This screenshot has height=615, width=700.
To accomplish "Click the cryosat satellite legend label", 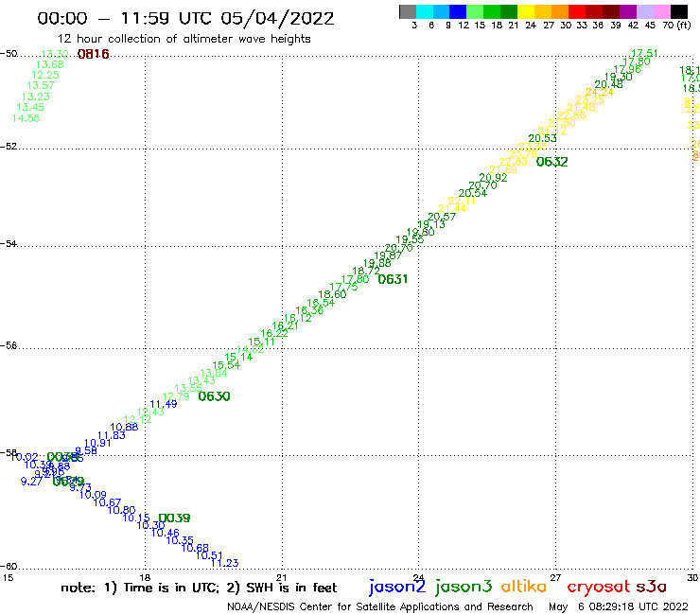I will click(599, 587).
